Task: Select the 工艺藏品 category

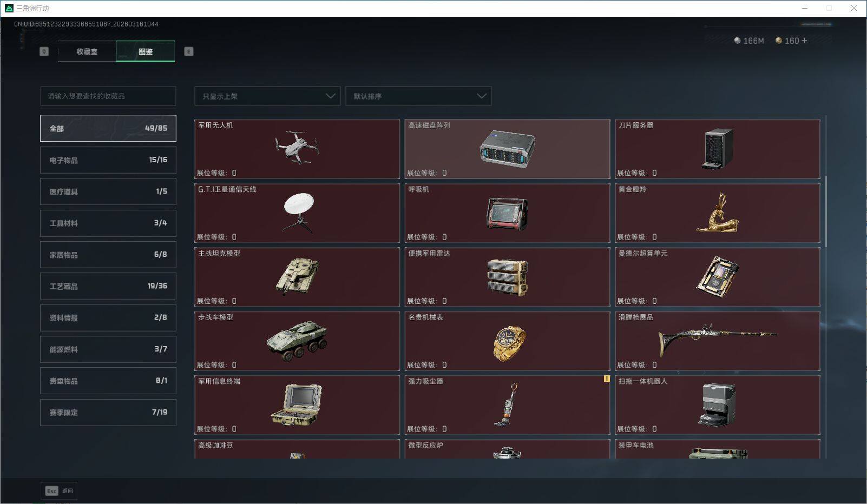Action: point(108,286)
